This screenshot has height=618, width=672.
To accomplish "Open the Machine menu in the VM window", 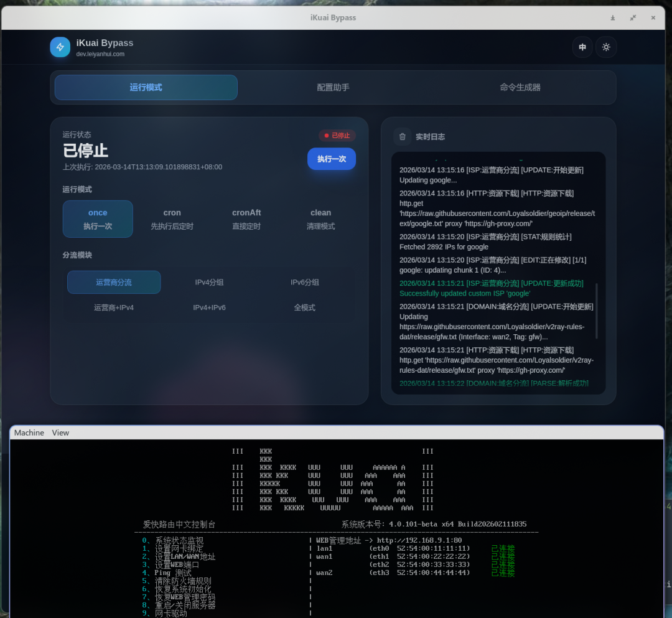I will point(29,433).
